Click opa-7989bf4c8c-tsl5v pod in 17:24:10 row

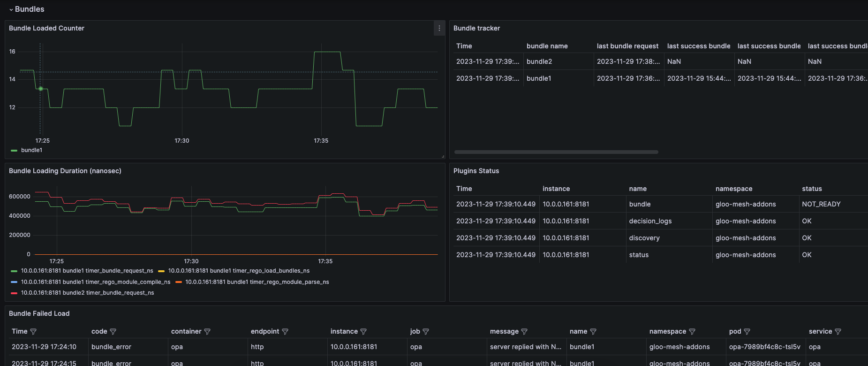(766, 347)
